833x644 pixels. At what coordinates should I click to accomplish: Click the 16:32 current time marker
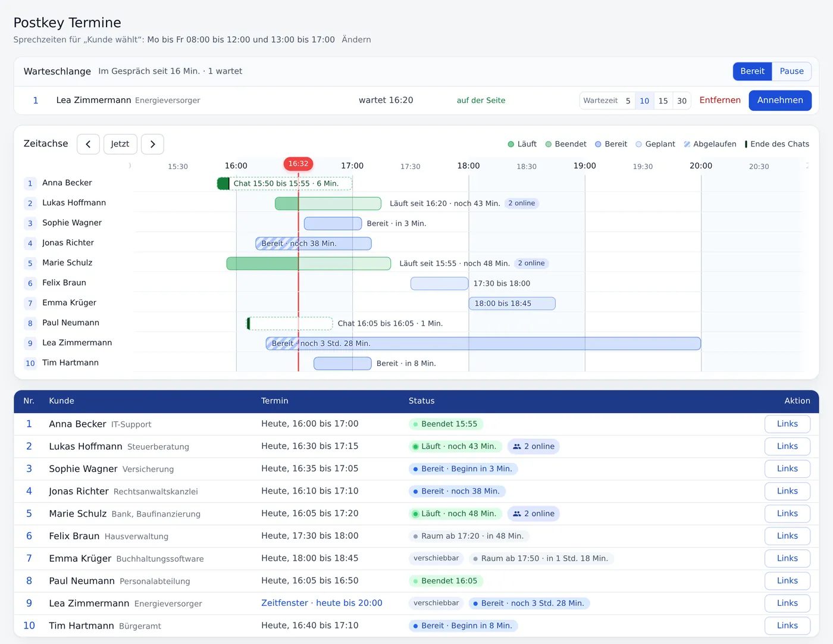(298, 164)
